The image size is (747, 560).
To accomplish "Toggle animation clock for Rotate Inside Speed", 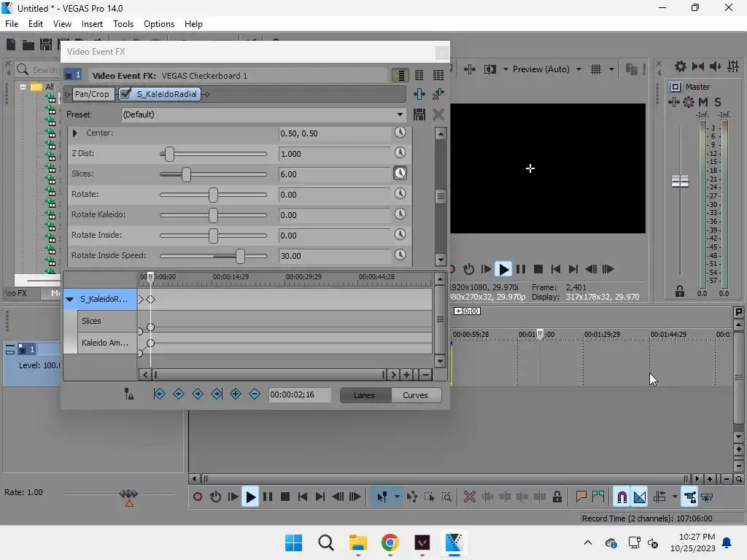I will pyautogui.click(x=400, y=255).
